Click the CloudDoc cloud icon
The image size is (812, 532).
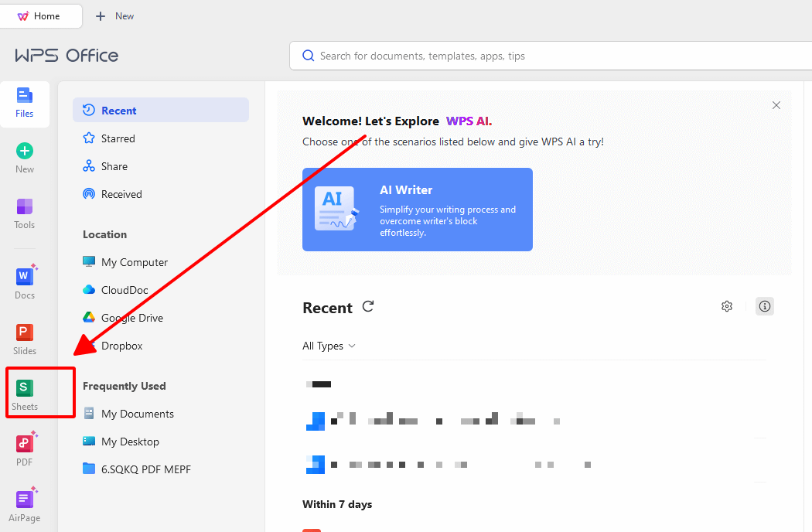(x=89, y=289)
